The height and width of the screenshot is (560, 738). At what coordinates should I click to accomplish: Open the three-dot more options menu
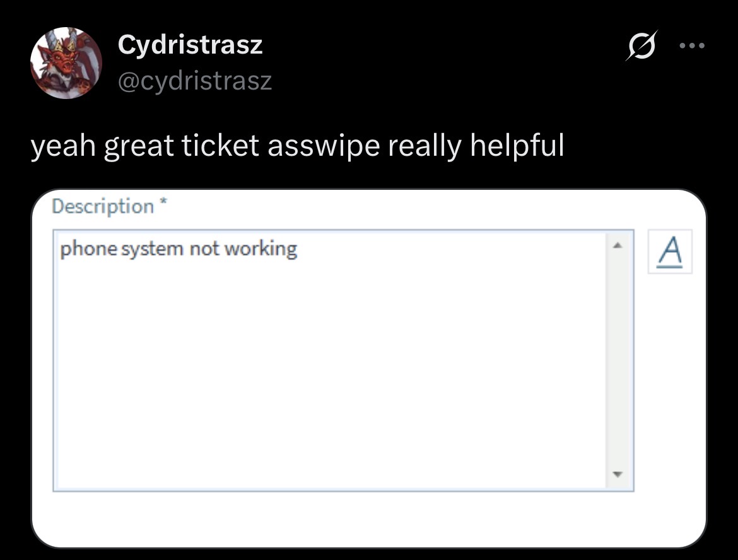pos(693,45)
